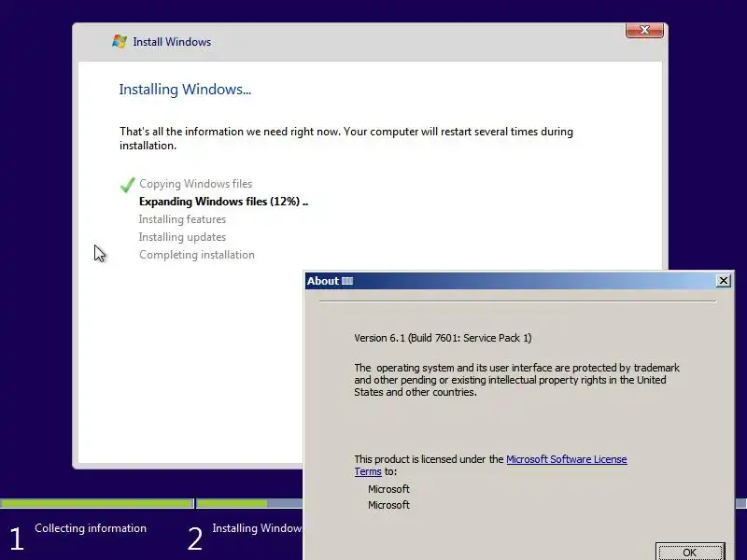Click 'That's all the information we need' message
The width and height of the screenshot is (747, 560).
tap(346, 138)
